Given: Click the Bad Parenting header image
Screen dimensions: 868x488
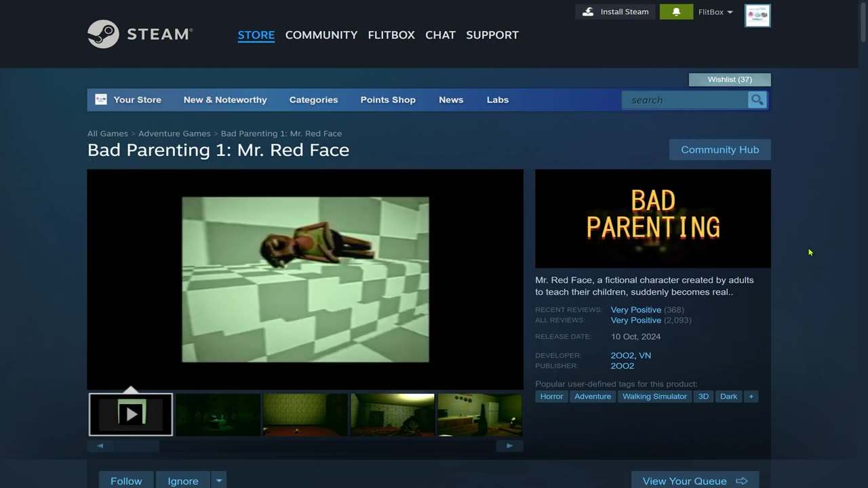Looking at the screenshot, I should click(653, 218).
